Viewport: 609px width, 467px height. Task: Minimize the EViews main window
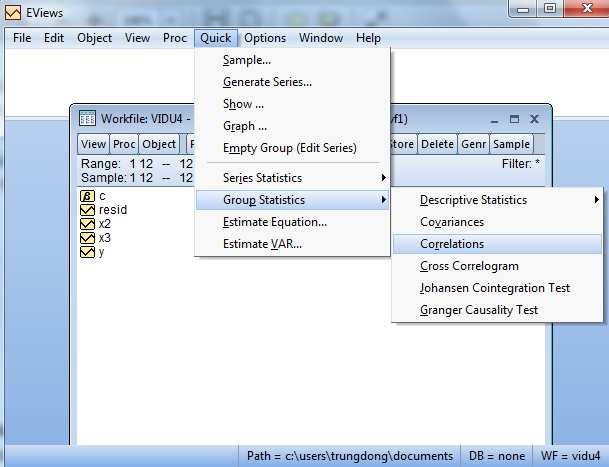(x=523, y=9)
